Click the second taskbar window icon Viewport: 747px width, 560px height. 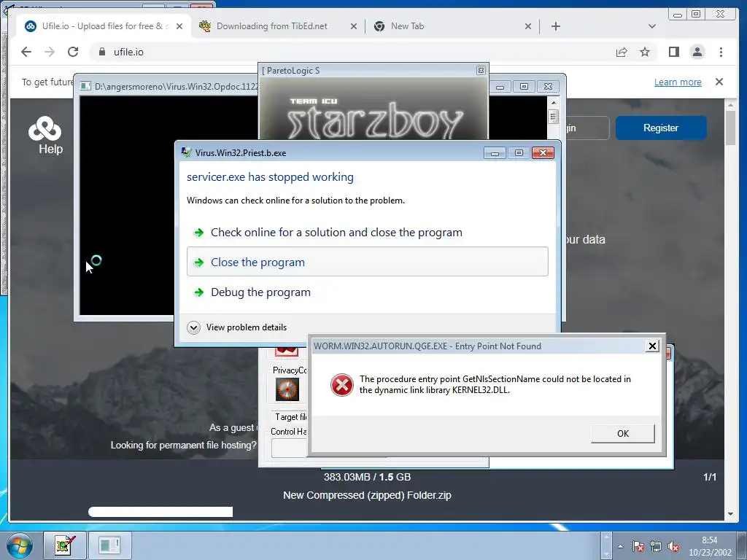point(109,545)
